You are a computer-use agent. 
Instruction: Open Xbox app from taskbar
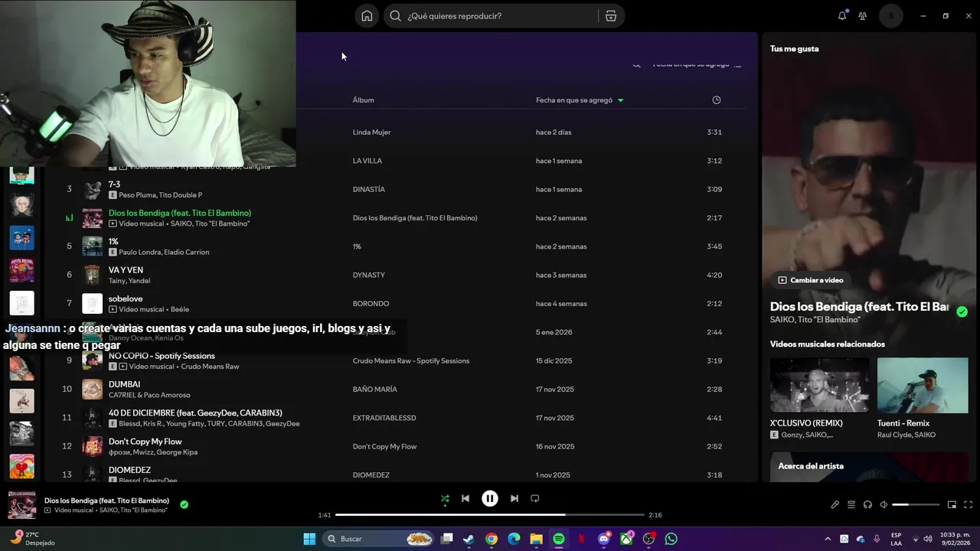(626, 539)
